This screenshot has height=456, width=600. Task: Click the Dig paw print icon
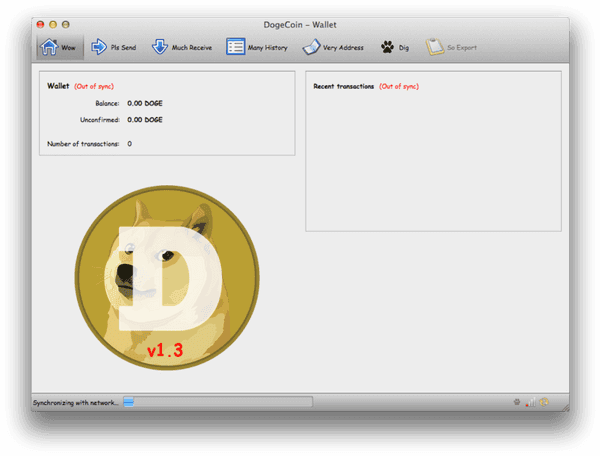pyautogui.click(x=387, y=47)
